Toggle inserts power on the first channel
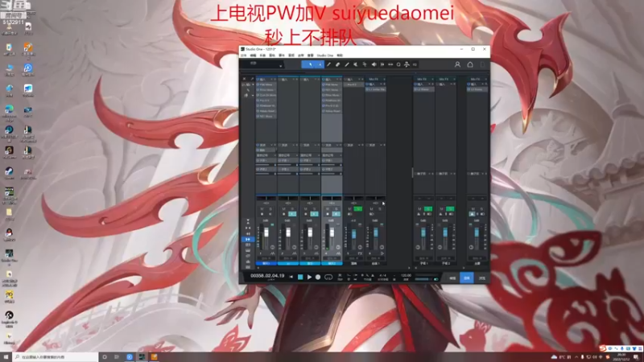Viewport: 644px width, 362px height. pos(258,79)
